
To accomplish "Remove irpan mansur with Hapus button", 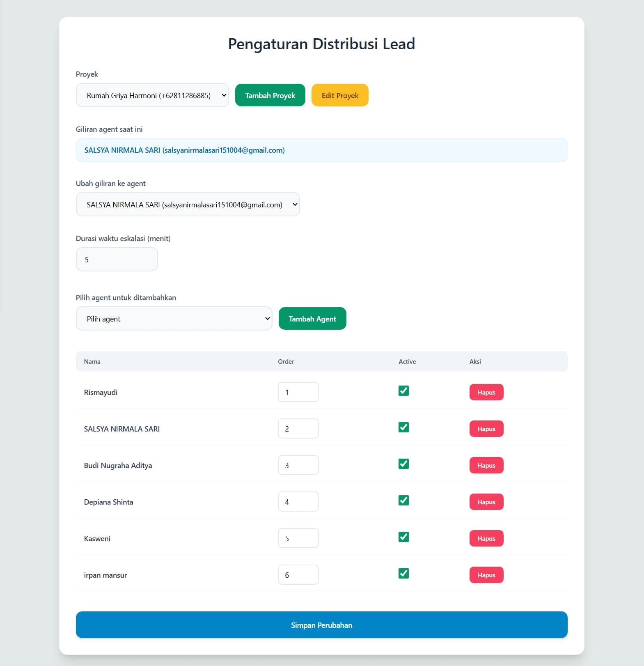I will click(486, 575).
